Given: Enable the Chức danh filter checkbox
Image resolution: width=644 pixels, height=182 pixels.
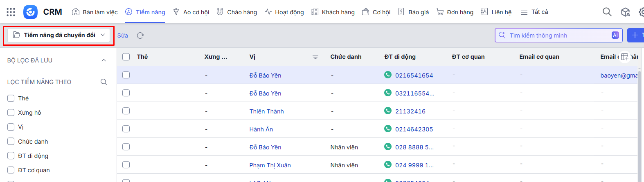Looking at the screenshot, I should [x=11, y=142].
